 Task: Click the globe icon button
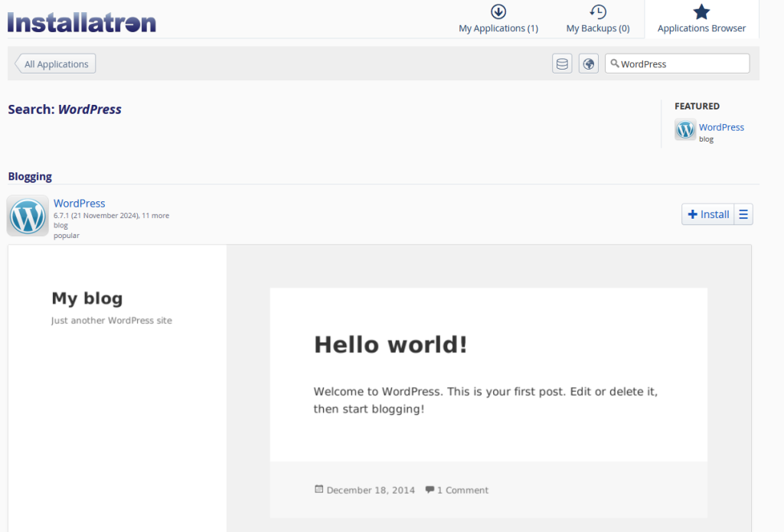[x=588, y=64]
